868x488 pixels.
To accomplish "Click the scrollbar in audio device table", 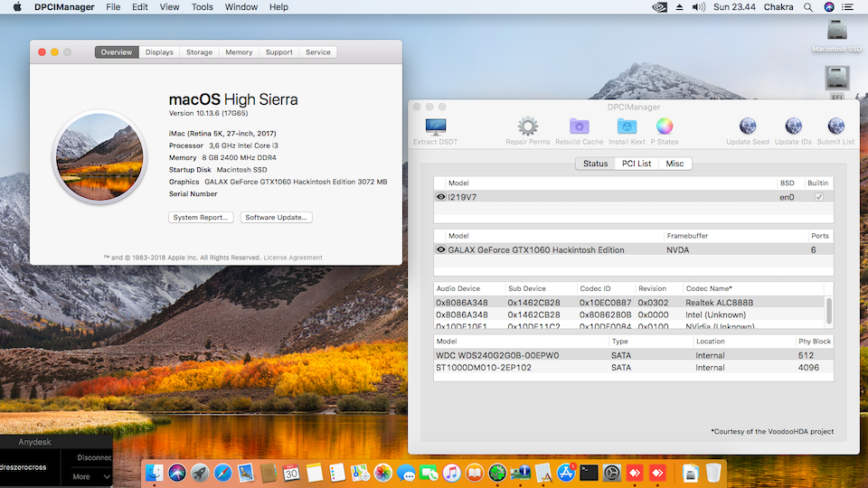I will tap(829, 310).
